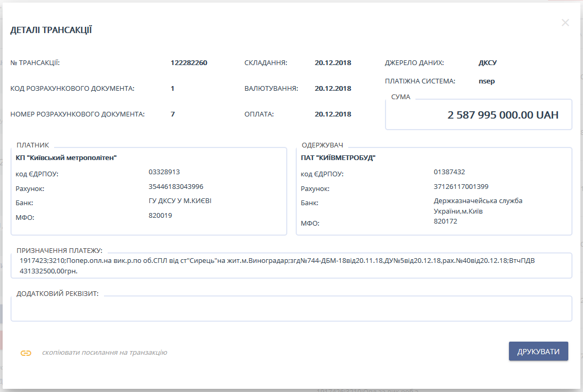Select data source value ДКСУ
The image size is (583, 392).
pyautogui.click(x=487, y=63)
